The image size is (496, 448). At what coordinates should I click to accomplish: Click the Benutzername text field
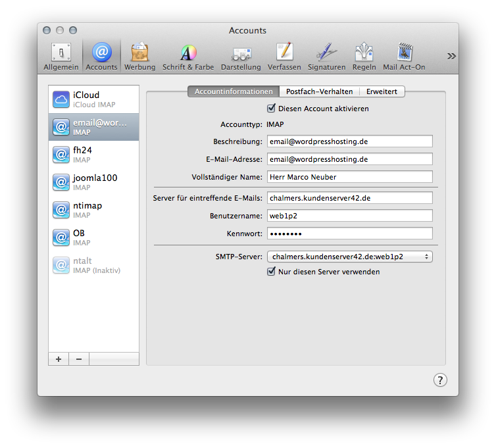click(x=349, y=216)
